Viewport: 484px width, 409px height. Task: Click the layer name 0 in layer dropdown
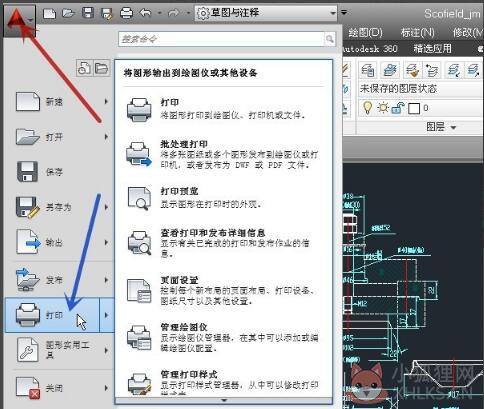pyautogui.click(x=426, y=108)
